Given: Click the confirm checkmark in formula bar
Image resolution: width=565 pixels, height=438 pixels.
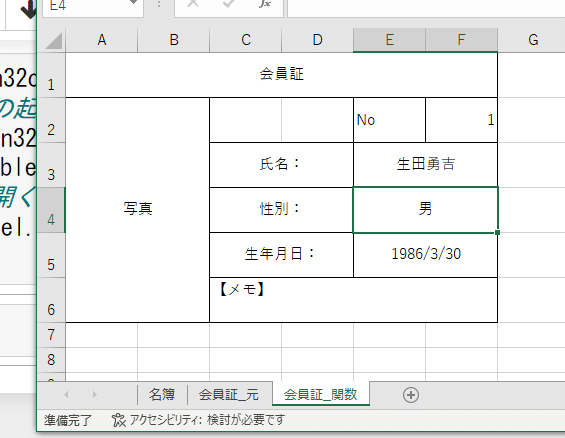Looking at the screenshot, I should [x=228, y=4].
